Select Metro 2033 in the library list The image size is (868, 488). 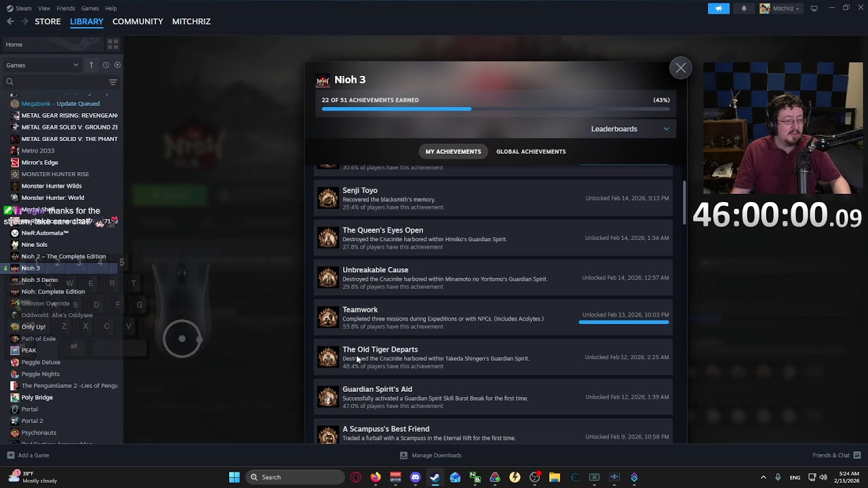click(x=38, y=150)
